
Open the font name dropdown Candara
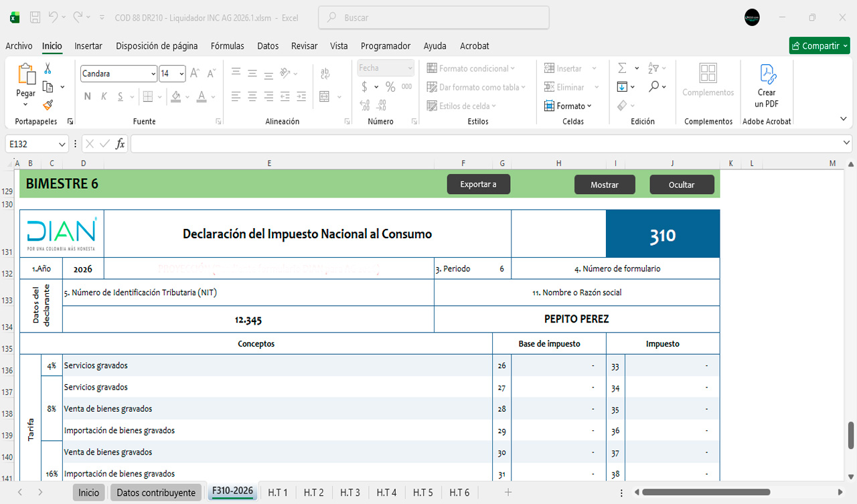pos(153,74)
